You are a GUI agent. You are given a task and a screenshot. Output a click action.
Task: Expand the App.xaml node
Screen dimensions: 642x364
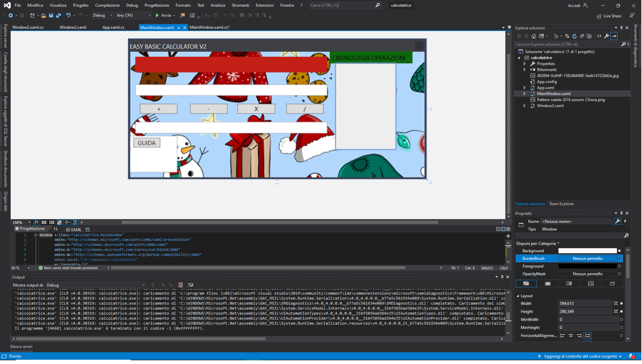(x=525, y=88)
